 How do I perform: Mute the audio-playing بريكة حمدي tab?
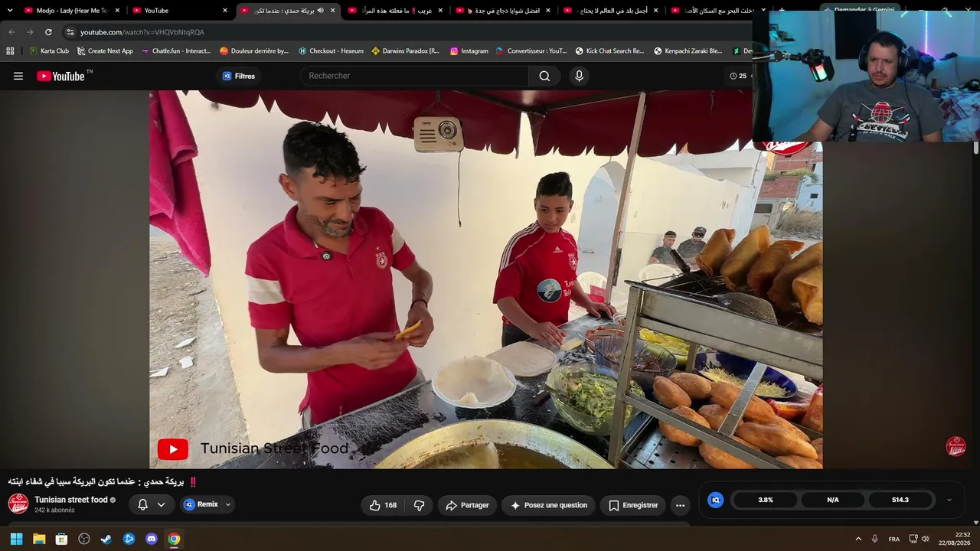coord(320,11)
